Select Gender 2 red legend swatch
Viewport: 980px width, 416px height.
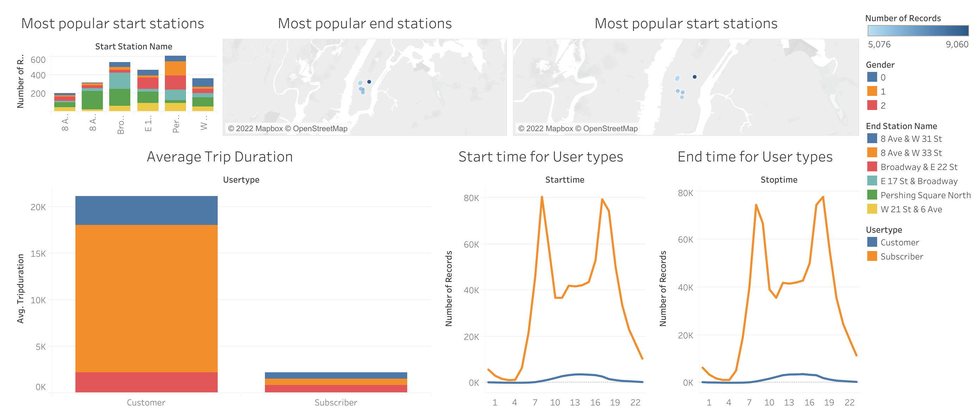coord(872,105)
